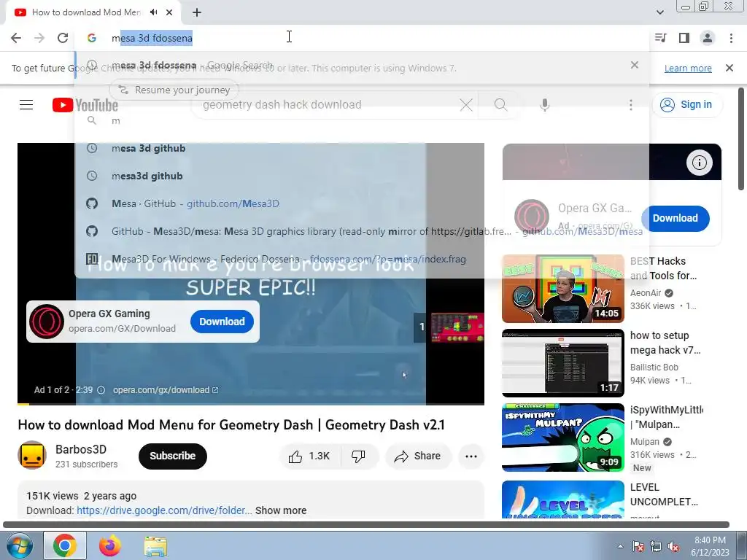The width and height of the screenshot is (747, 560).
Task: Open the volume tray icon
Action: pyautogui.click(x=673, y=547)
